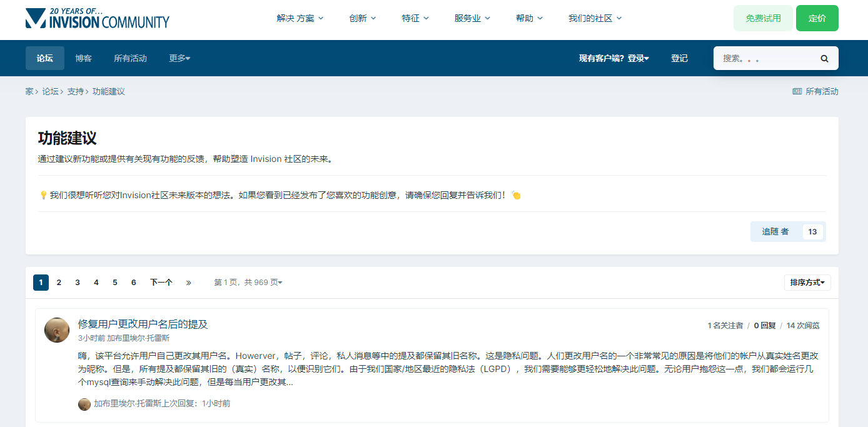
Task: Click the magnifying glass search icon
Action: click(x=824, y=58)
